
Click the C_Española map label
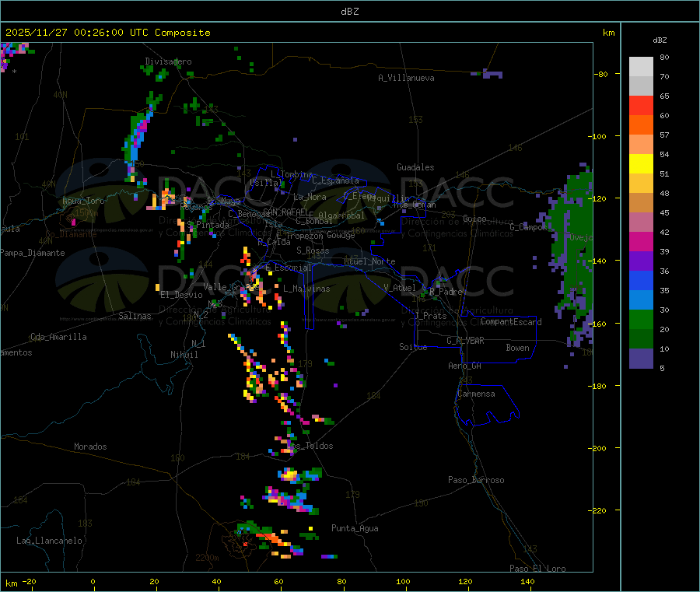click(335, 180)
